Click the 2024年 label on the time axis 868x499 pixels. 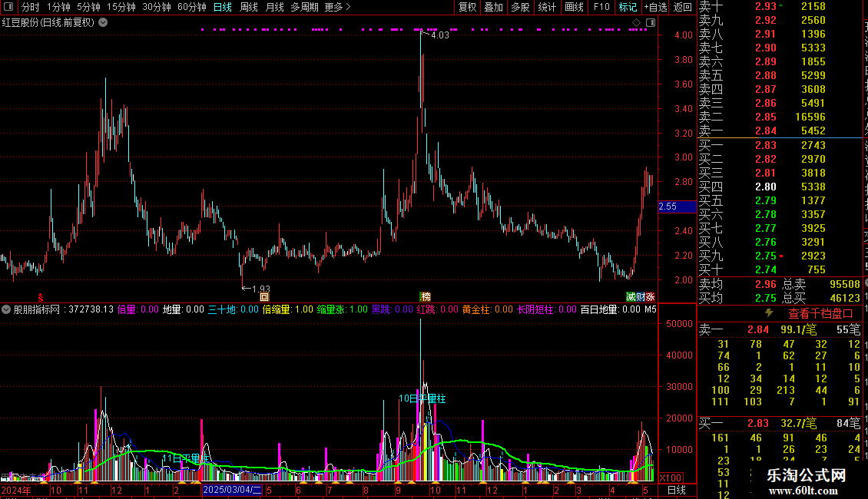click(x=17, y=490)
